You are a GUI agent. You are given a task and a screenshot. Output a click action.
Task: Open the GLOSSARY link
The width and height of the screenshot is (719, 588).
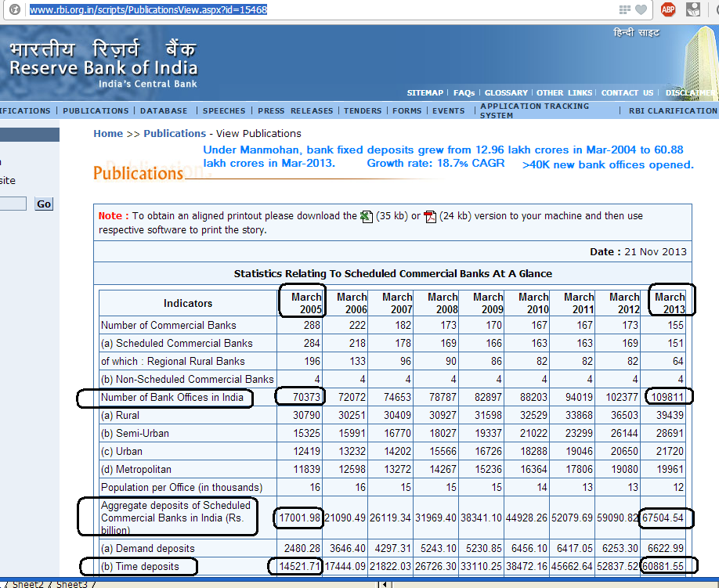506,92
